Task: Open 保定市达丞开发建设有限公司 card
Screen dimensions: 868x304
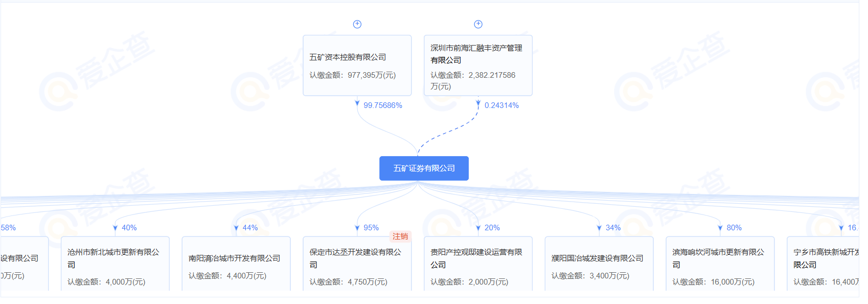Action: pos(357,264)
